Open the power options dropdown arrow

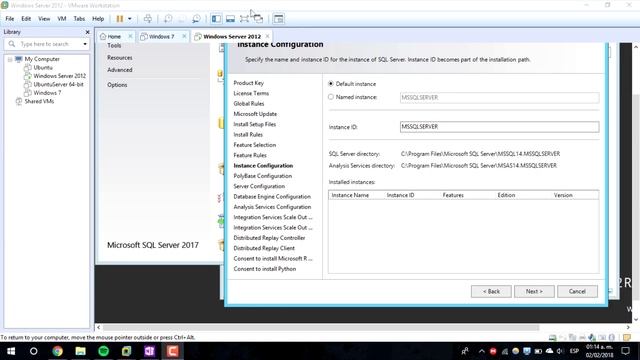pyautogui.click(x=130, y=19)
